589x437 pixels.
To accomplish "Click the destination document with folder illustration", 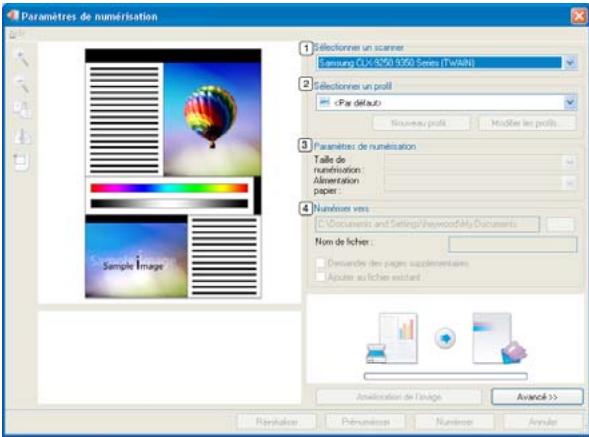I will click(499, 338).
